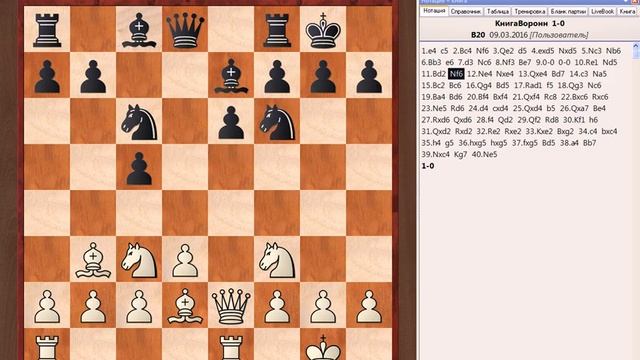
Task: Select the black queen on d8
Action: (x=185, y=31)
